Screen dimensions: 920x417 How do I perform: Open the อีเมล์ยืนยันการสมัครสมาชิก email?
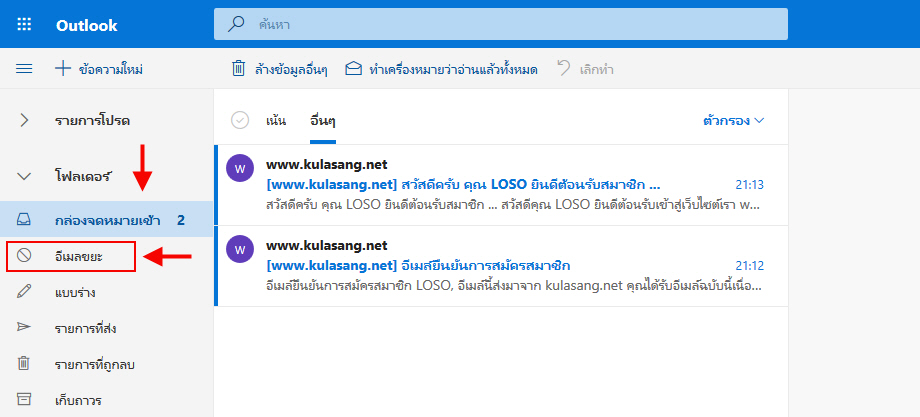(x=418, y=266)
